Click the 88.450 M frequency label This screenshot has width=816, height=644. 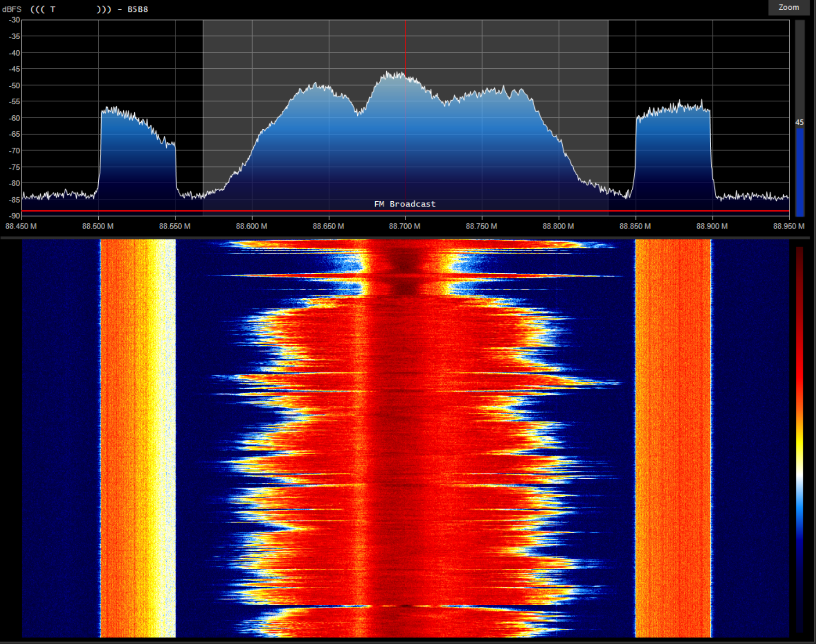[21, 226]
